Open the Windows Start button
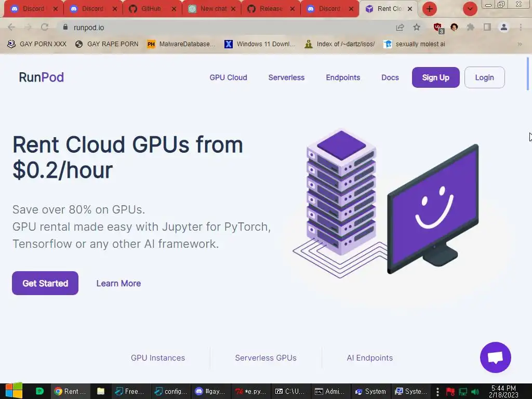The height and width of the screenshot is (399, 532). (14, 391)
